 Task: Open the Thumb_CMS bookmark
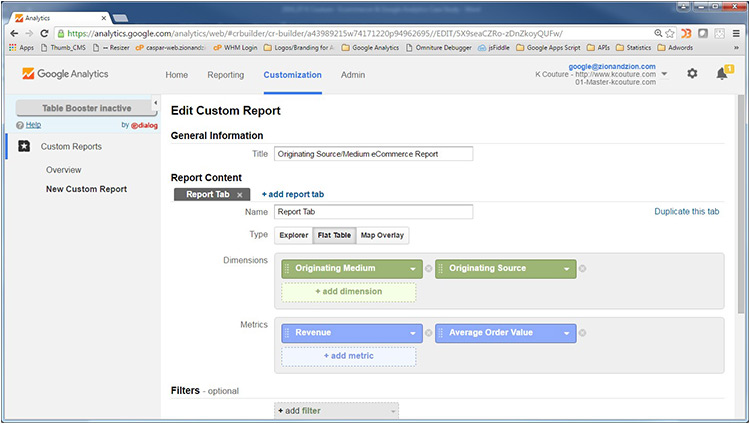[63, 48]
